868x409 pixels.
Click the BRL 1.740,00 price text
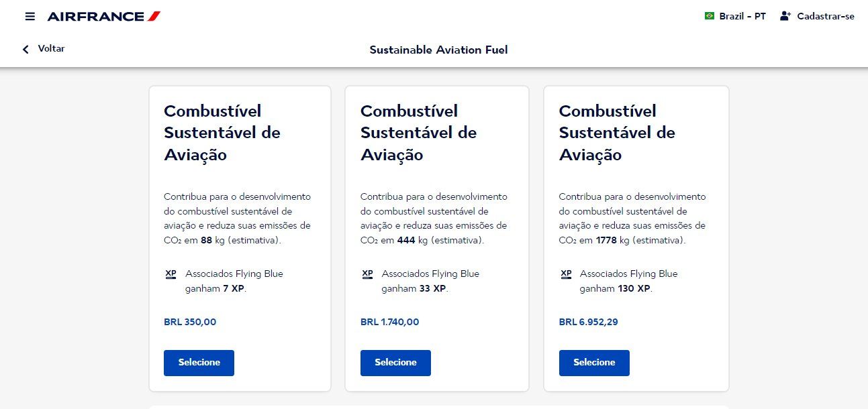389,322
